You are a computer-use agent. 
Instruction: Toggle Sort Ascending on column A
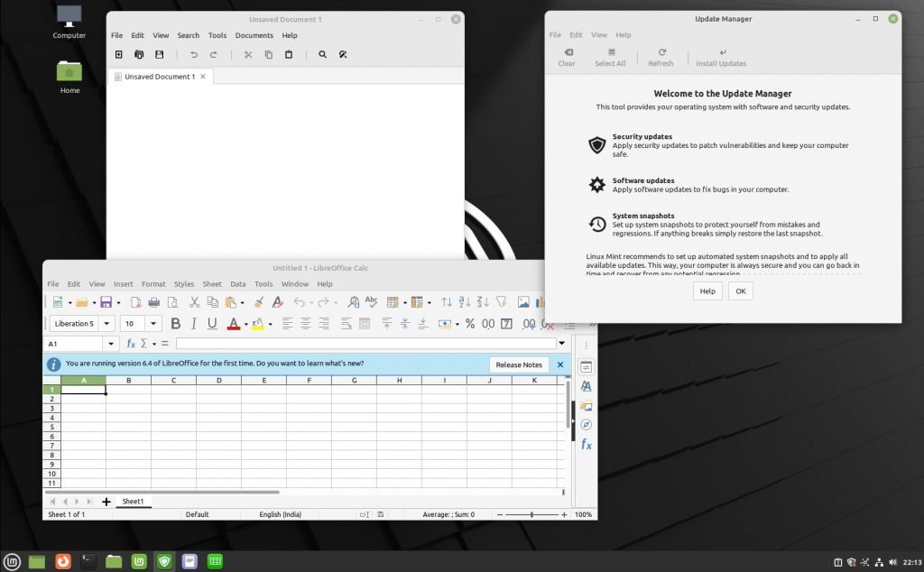[464, 301]
